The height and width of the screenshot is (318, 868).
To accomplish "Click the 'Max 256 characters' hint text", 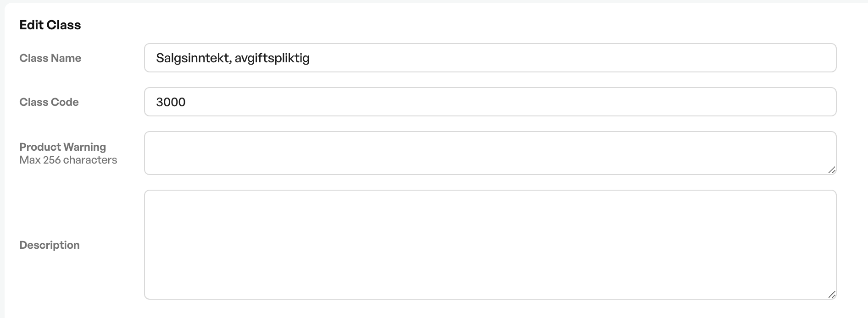I will (68, 160).
